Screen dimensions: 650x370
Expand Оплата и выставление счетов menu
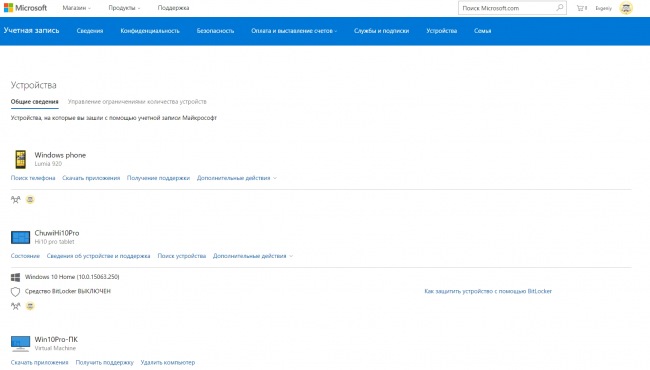[294, 31]
